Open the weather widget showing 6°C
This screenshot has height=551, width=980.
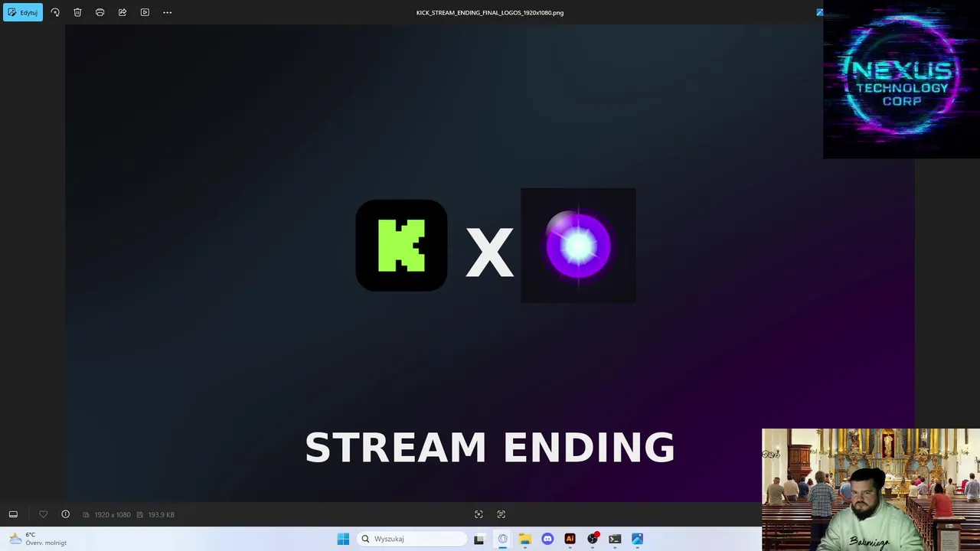[x=38, y=539]
